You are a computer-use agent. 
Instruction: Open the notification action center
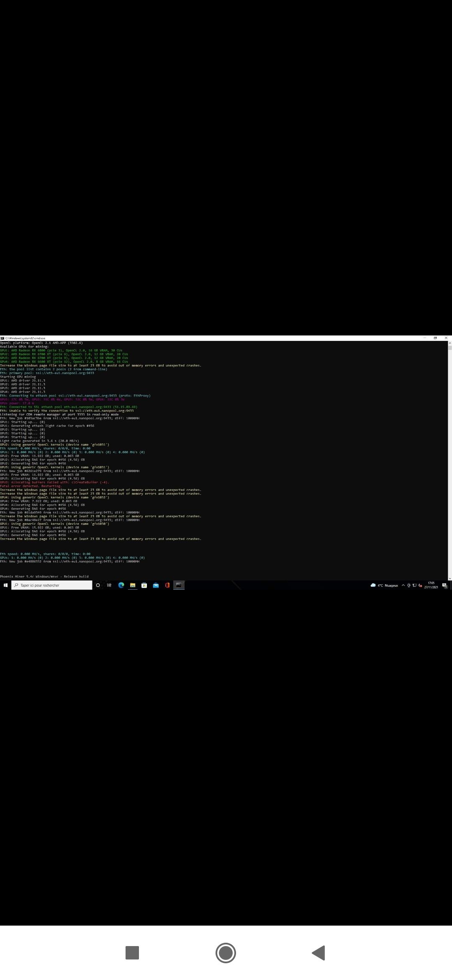pos(444,585)
